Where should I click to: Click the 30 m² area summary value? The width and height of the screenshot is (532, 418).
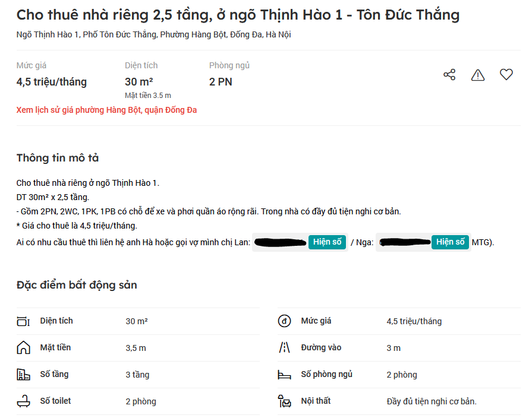click(138, 82)
